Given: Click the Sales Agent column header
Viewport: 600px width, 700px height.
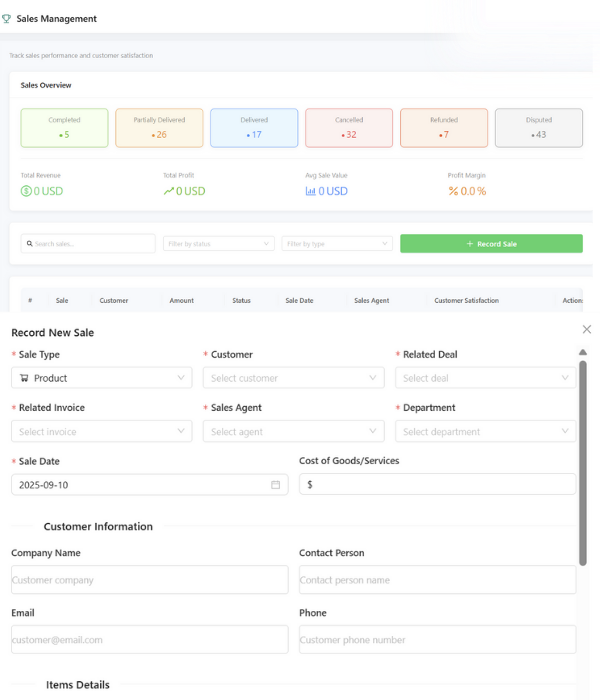Looking at the screenshot, I should click(x=372, y=300).
